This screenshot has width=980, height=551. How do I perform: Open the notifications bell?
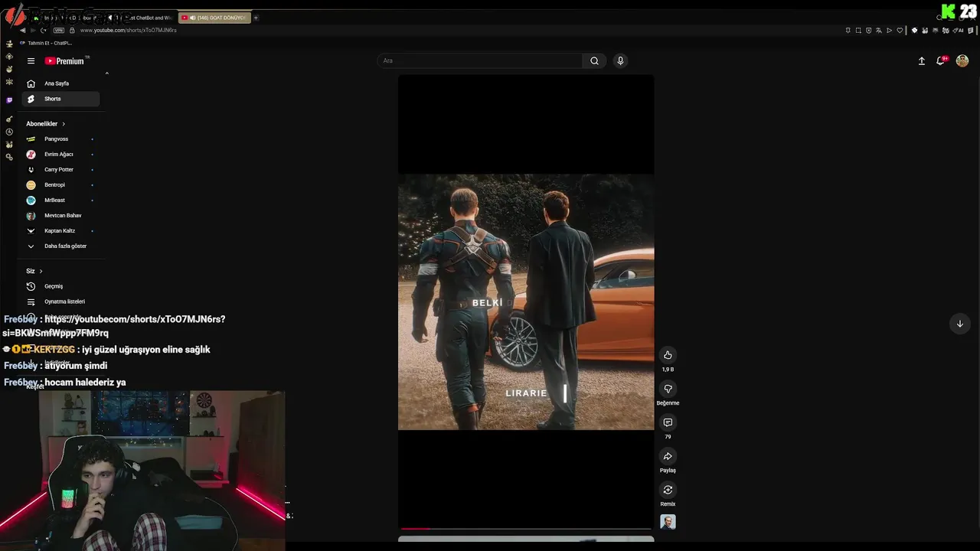(x=941, y=61)
